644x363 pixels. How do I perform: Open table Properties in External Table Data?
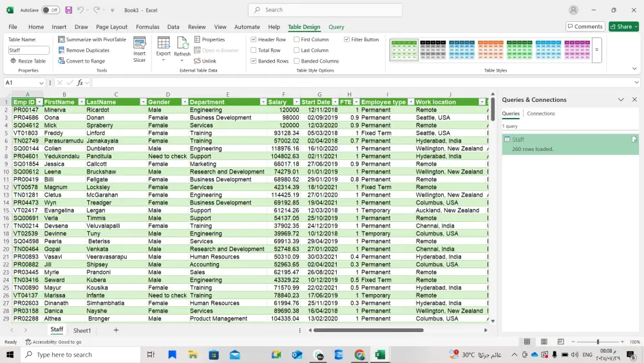click(209, 39)
